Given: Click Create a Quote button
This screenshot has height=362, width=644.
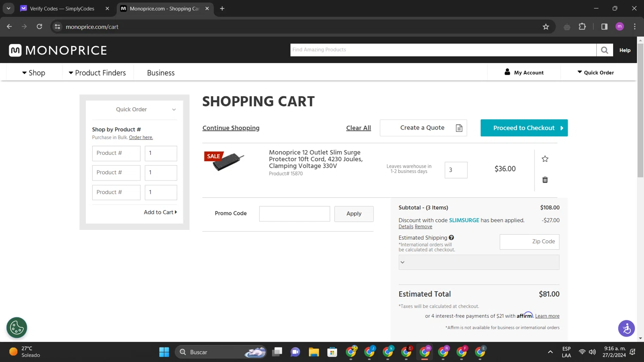Looking at the screenshot, I should tap(423, 128).
